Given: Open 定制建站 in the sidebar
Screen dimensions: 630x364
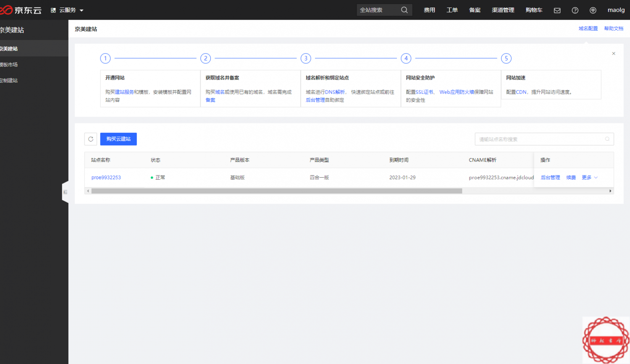Looking at the screenshot, I should [34, 81].
